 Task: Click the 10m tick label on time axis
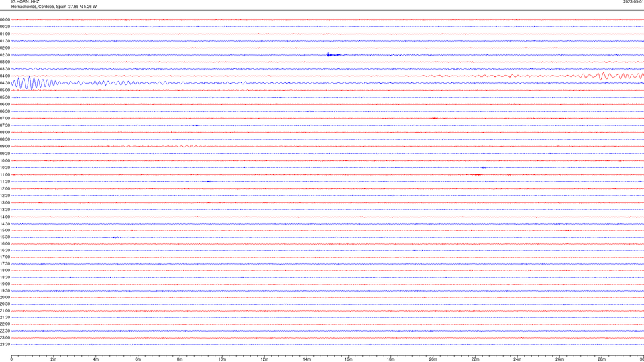[x=222, y=359]
